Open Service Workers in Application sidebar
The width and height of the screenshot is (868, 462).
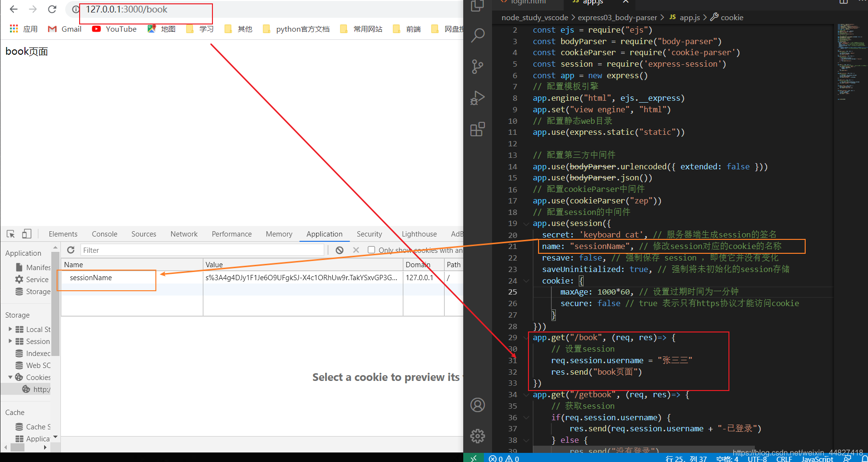tap(33, 279)
